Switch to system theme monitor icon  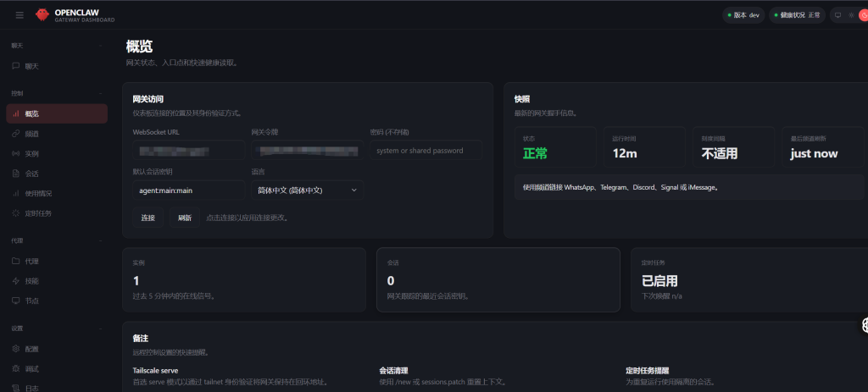click(837, 15)
